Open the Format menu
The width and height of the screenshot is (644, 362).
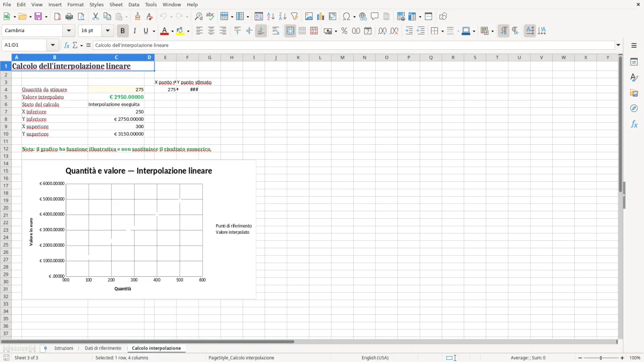point(76,4)
